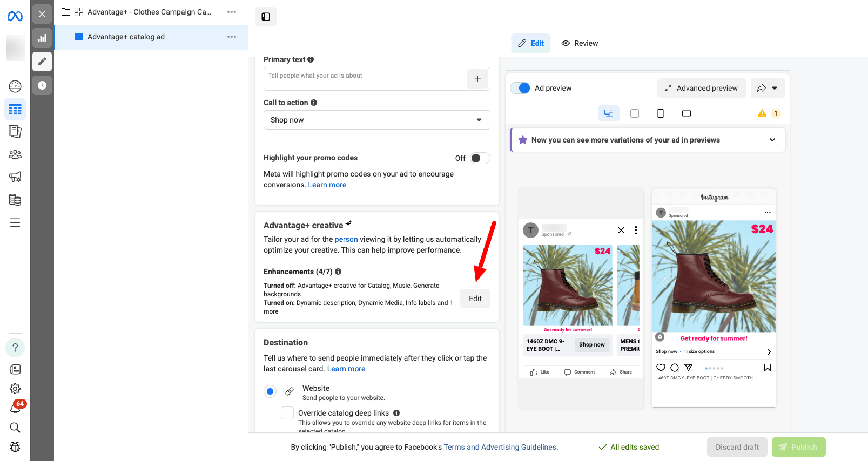The image size is (868, 461).
Task: Dismiss Facebook preview post with X
Action: (621, 231)
